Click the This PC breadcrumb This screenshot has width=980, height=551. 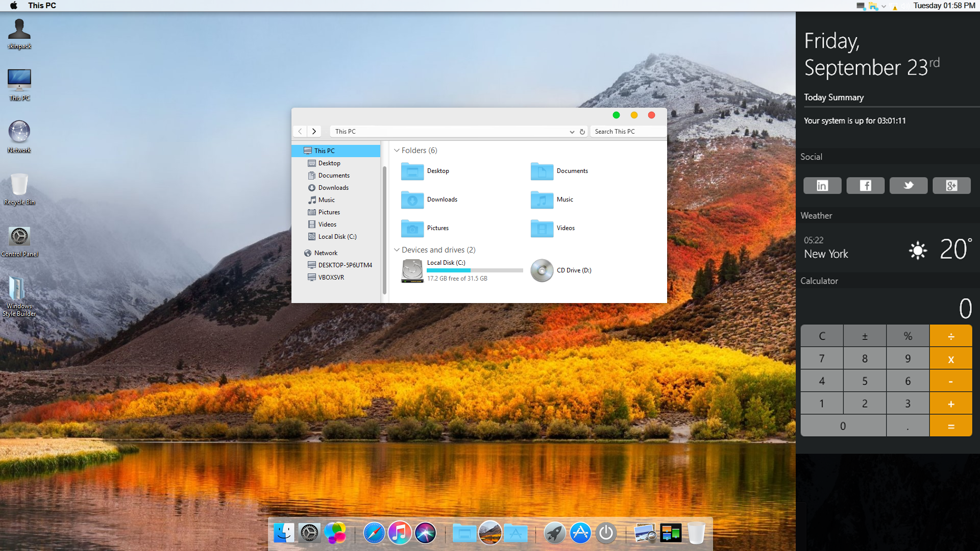(x=345, y=131)
